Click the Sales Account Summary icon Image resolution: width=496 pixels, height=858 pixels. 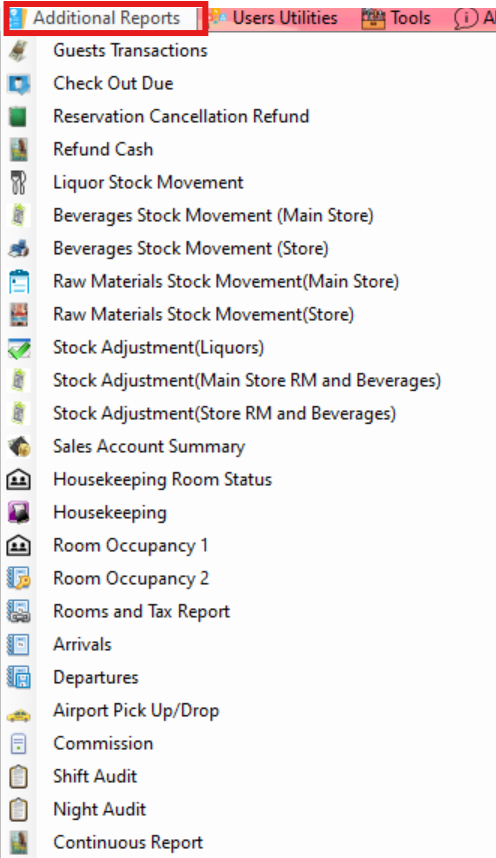(x=19, y=447)
